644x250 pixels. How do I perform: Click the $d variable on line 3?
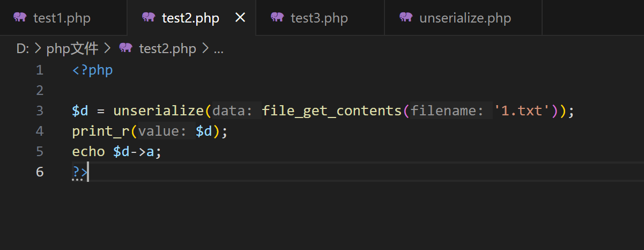pyautogui.click(x=80, y=111)
